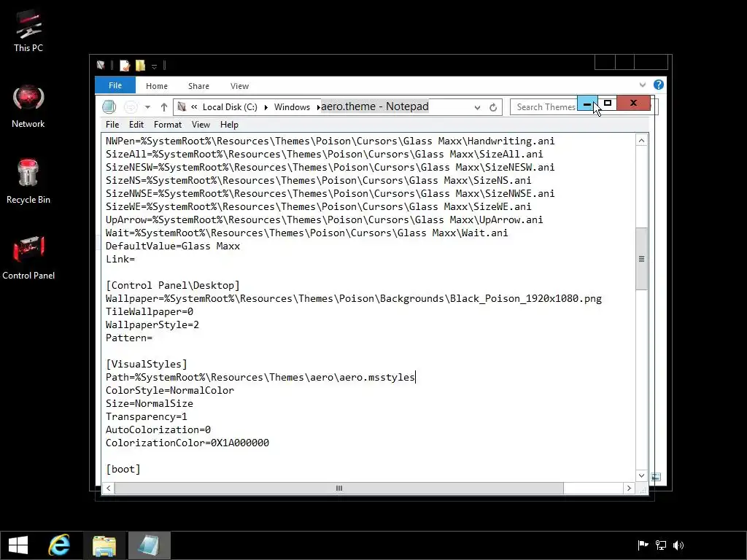The width and height of the screenshot is (747, 560).
Task: Click Windows breadcrumb in address bar
Action: [x=292, y=107]
